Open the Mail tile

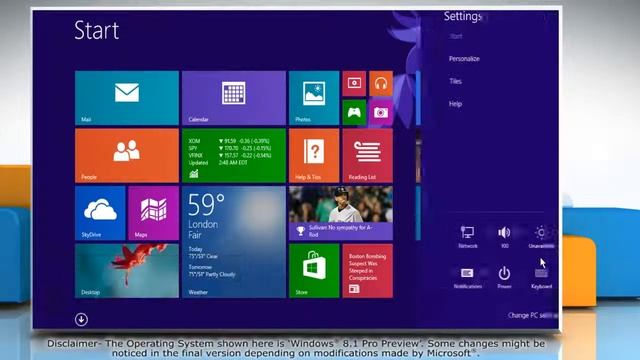127,98
